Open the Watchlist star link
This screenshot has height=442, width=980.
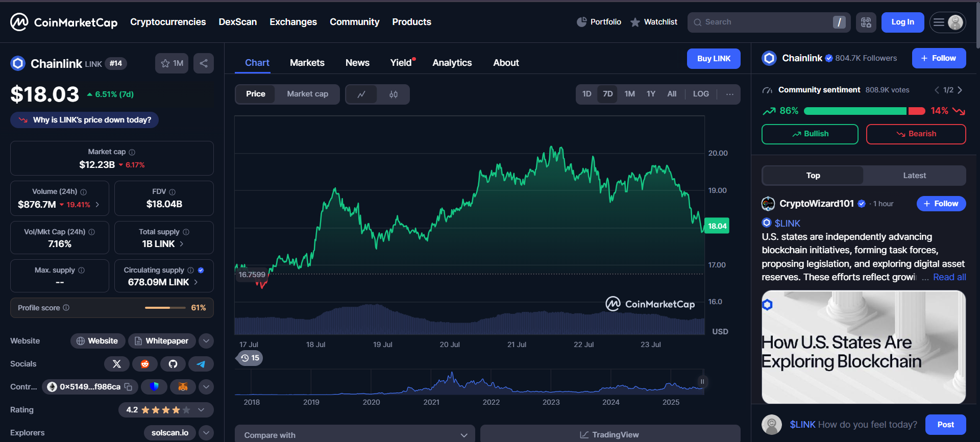(x=653, y=22)
